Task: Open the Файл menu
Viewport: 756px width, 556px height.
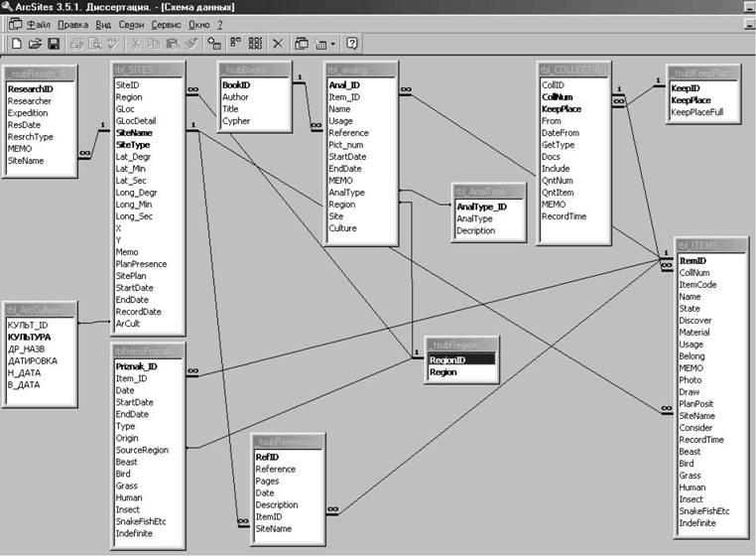Action: (x=38, y=25)
